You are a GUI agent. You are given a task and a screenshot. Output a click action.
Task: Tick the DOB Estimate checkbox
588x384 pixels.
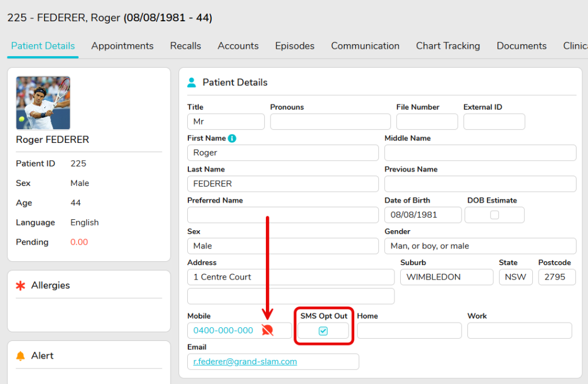tap(494, 215)
